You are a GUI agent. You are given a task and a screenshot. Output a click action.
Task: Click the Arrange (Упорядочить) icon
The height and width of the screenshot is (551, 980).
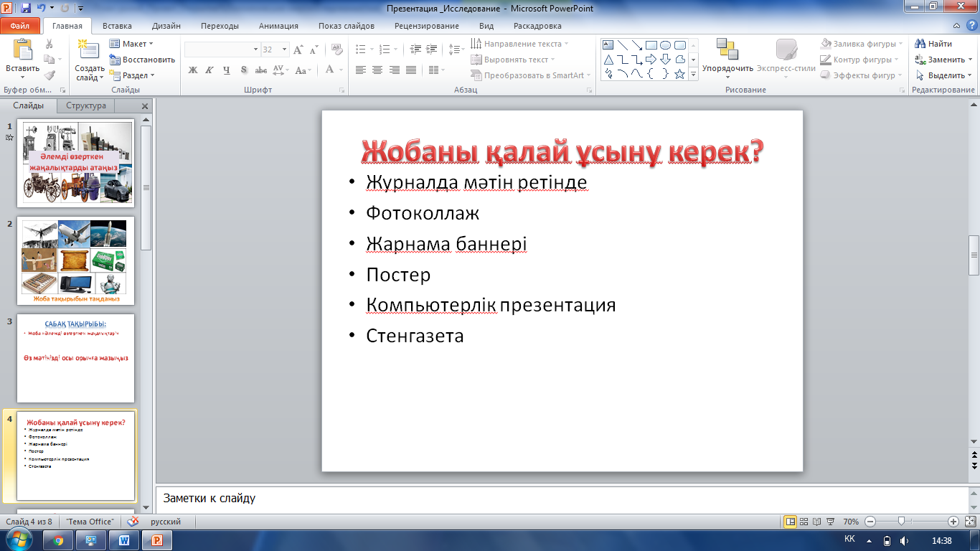click(x=727, y=50)
